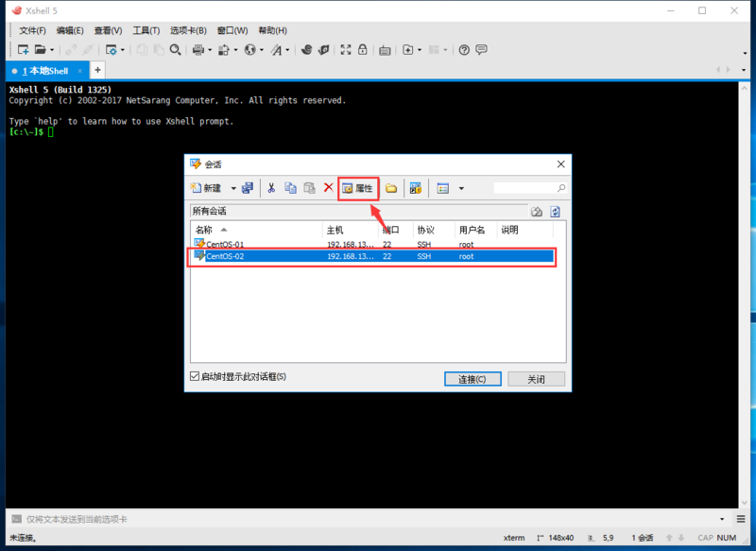Sort by the 名称 column header
This screenshot has width=756, height=551.
pos(257,230)
